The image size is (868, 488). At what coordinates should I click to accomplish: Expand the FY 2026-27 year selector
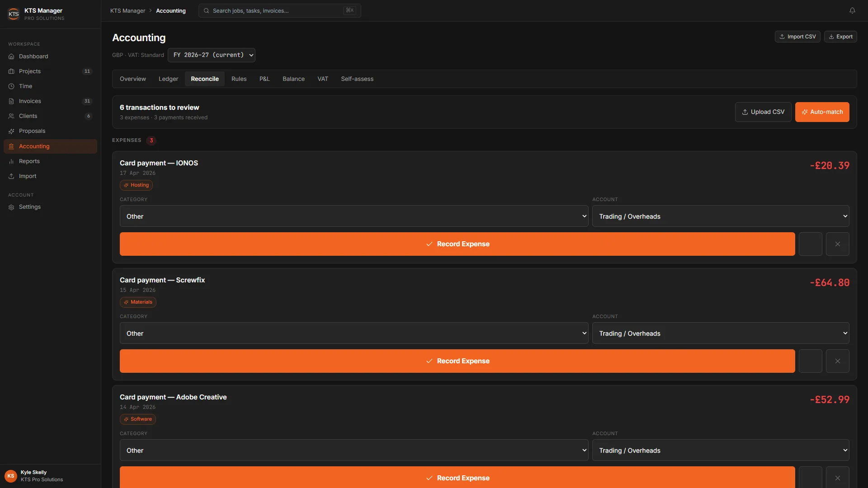click(x=212, y=55)
